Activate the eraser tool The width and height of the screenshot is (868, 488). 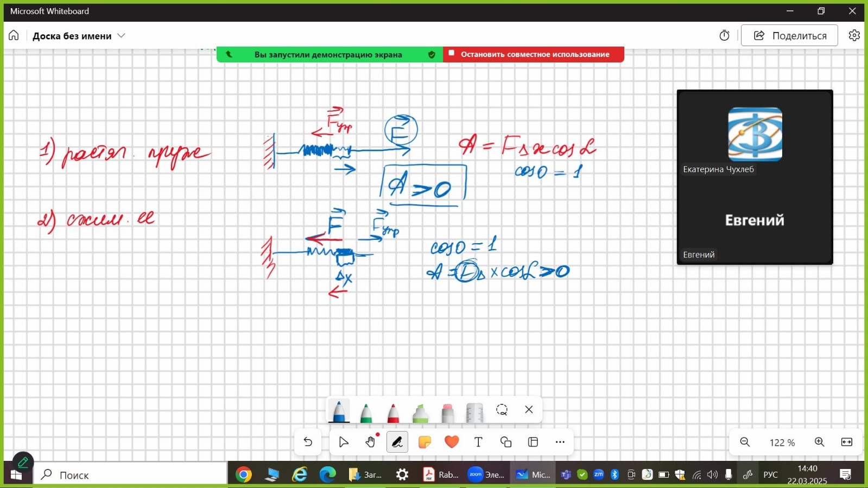click(x=447, y=413)
